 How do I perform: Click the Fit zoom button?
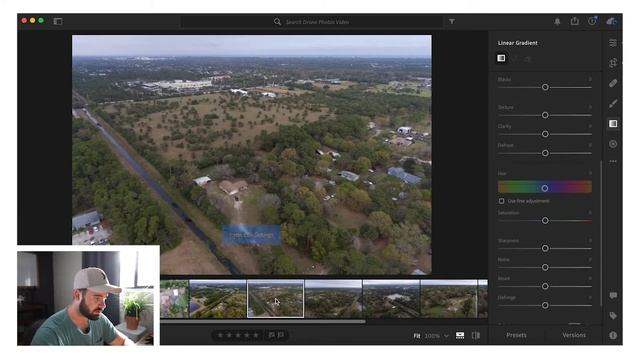click(417, 336)
